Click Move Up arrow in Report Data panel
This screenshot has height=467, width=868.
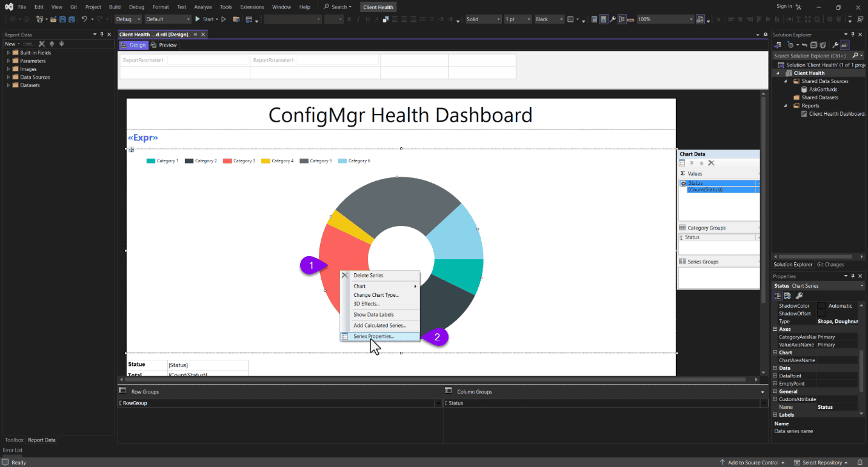pyautogui.click(x=52, y=44)
